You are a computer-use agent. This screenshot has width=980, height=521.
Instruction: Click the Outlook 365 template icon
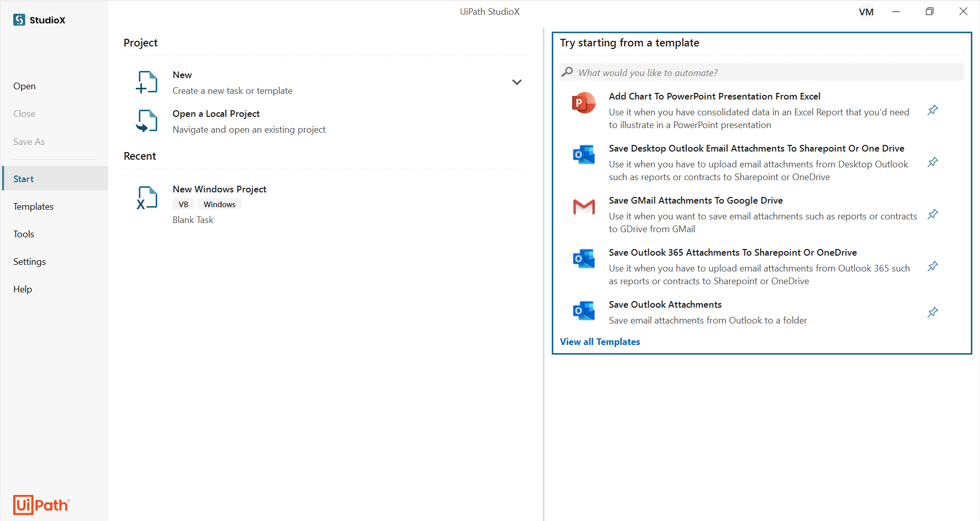(x=584, y=259)
